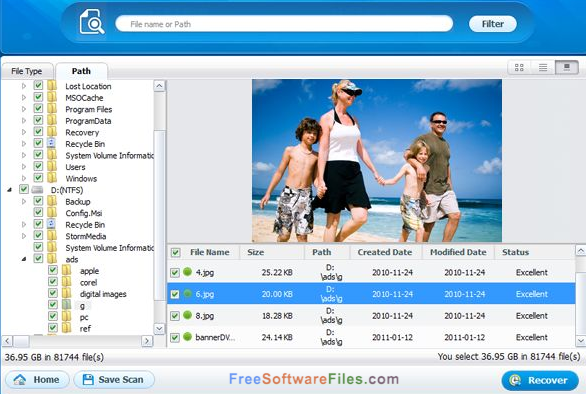The width and height of the screenshot is (586, 394).
Task: Uncheck the Recovery folder checkbox
Action: click(38, 132)
